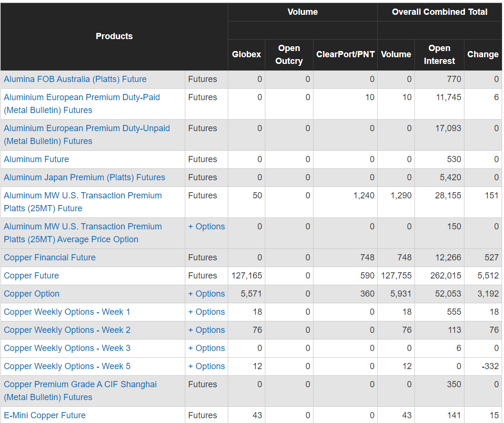Click the 5,512 change value
The width and height of the screenshot is (504, 423).
(x=488, y=276)
